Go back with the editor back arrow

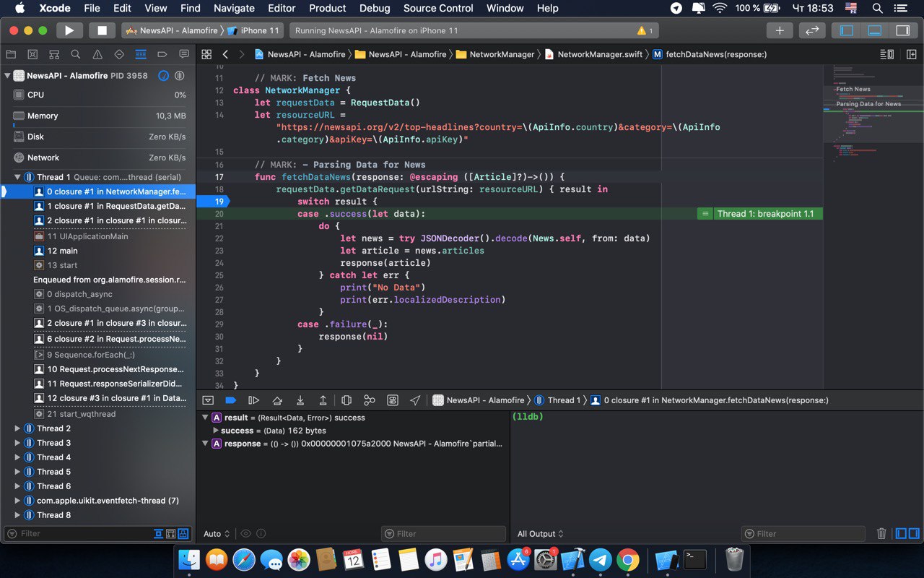tap(225, 54)
